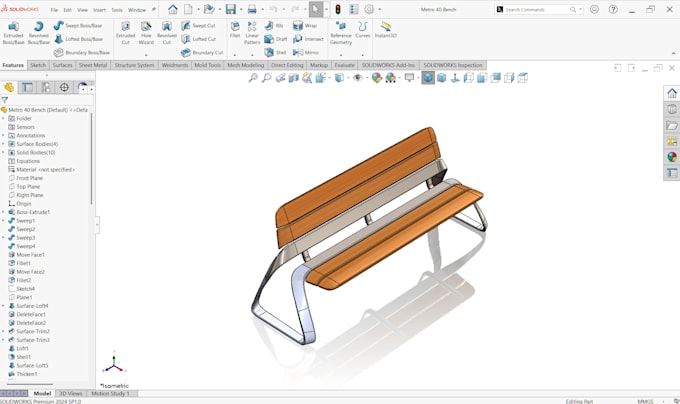
Task: Open the Hole Wizard
Action: (x=146, y=33)
